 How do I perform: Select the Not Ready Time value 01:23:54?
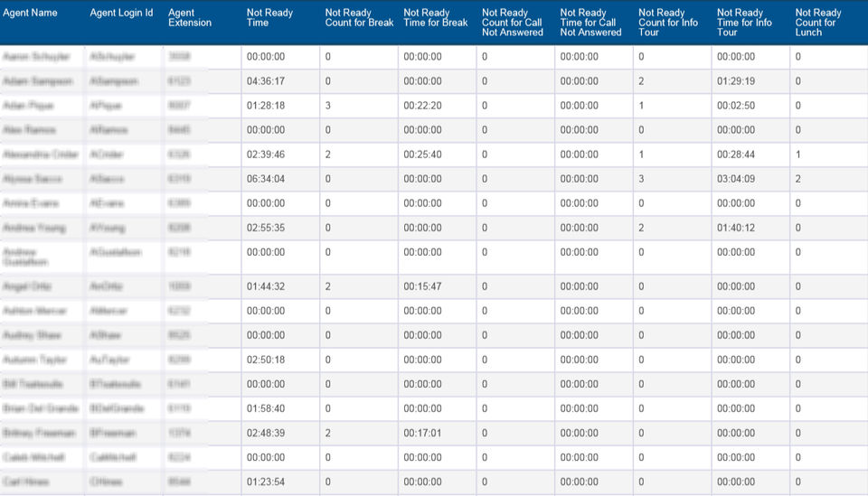click(x=266, y=482)
